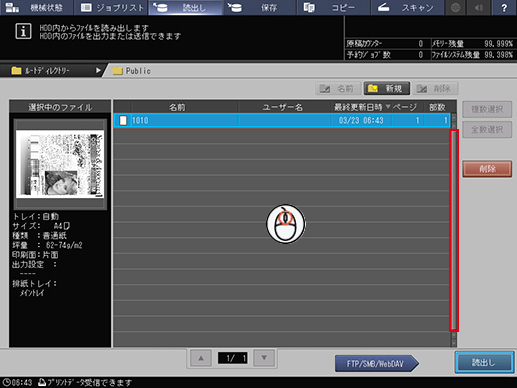Click the 予約ジョブ数 reserved job count
Screen dimensions: 517x388
coord(421,55)
